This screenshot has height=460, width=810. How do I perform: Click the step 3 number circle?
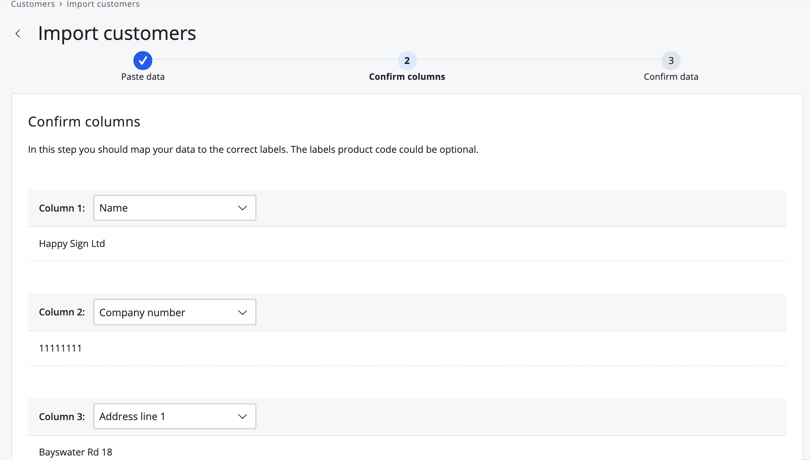[671, 61]
